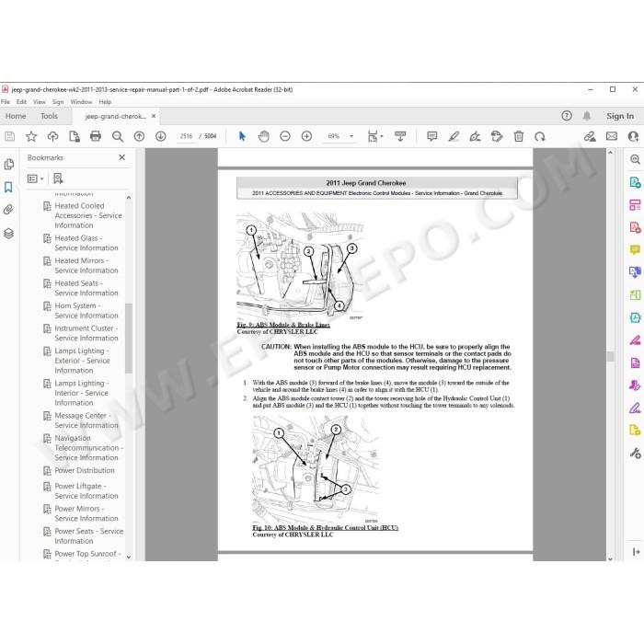Switch to the Home tab

pos(16,116)
